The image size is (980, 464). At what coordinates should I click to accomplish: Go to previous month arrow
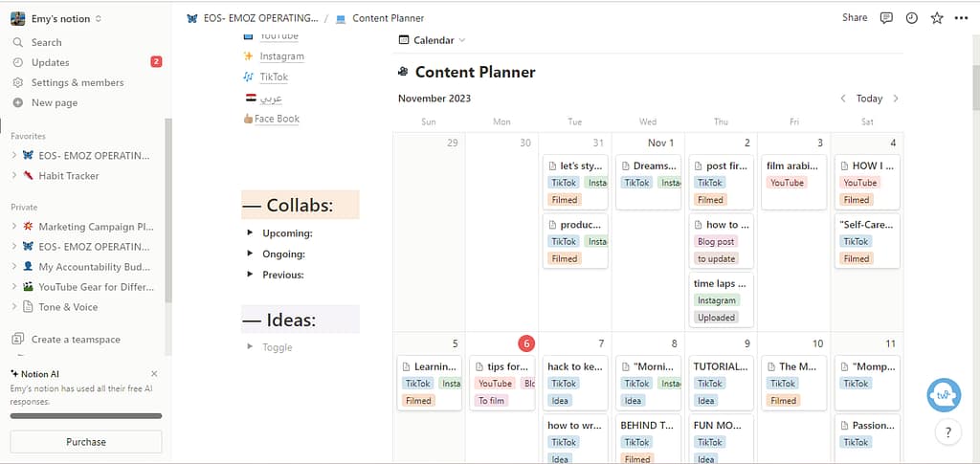click(842, 99)
